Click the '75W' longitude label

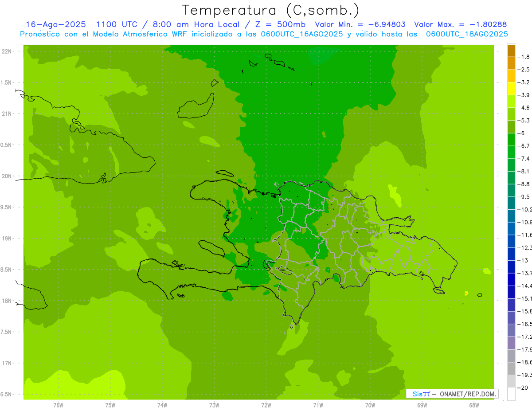pos(110,405)
